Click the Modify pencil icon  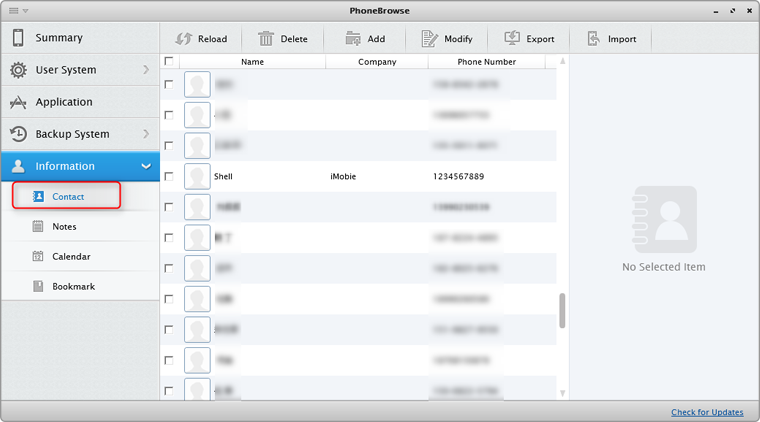[430, 39]
